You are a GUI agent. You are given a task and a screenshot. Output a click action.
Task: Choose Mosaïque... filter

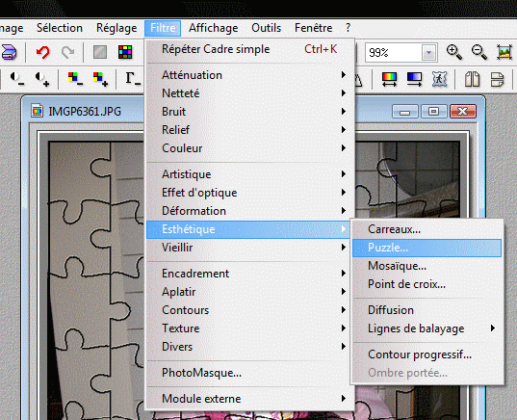click(x=427, y=266)
